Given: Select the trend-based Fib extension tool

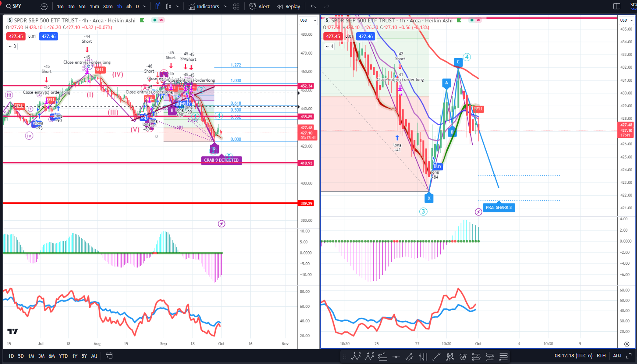Looking at the screenshot, I should click(x=476, y=357).
